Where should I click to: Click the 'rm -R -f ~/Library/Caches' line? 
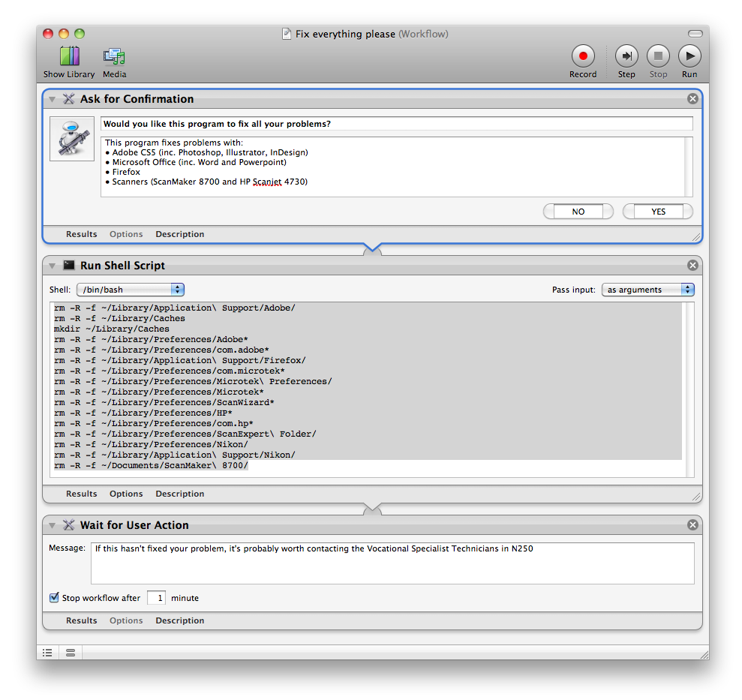pyautogui.click(x=119, y=318)
